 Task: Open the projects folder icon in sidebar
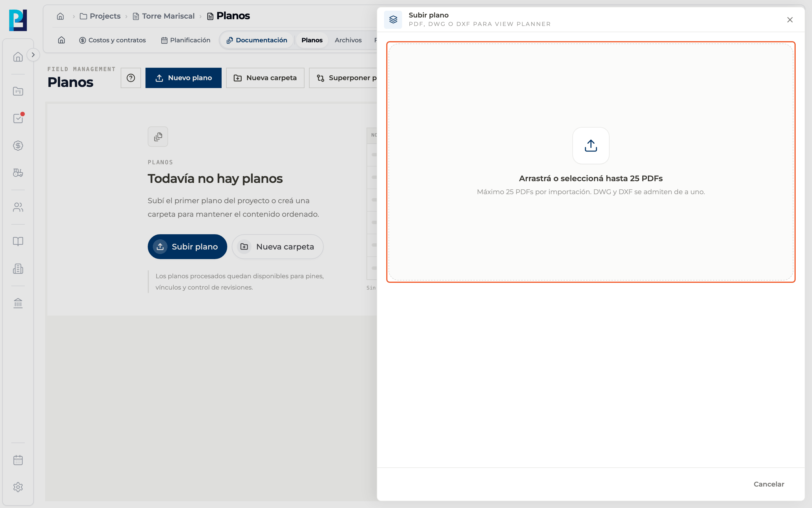18,91
